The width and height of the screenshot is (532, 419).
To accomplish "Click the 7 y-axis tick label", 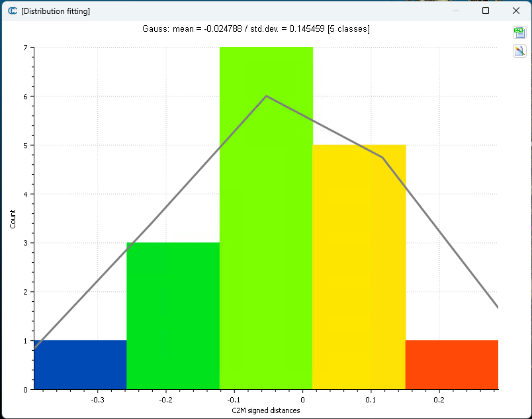I will point(25,48).
